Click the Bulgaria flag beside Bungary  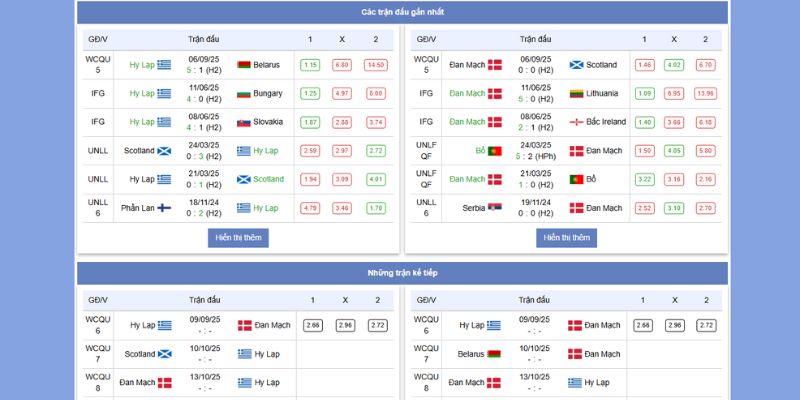coord(244,94)
